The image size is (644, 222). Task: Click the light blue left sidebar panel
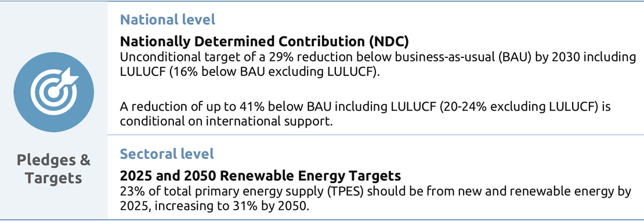tap(54, 111)
